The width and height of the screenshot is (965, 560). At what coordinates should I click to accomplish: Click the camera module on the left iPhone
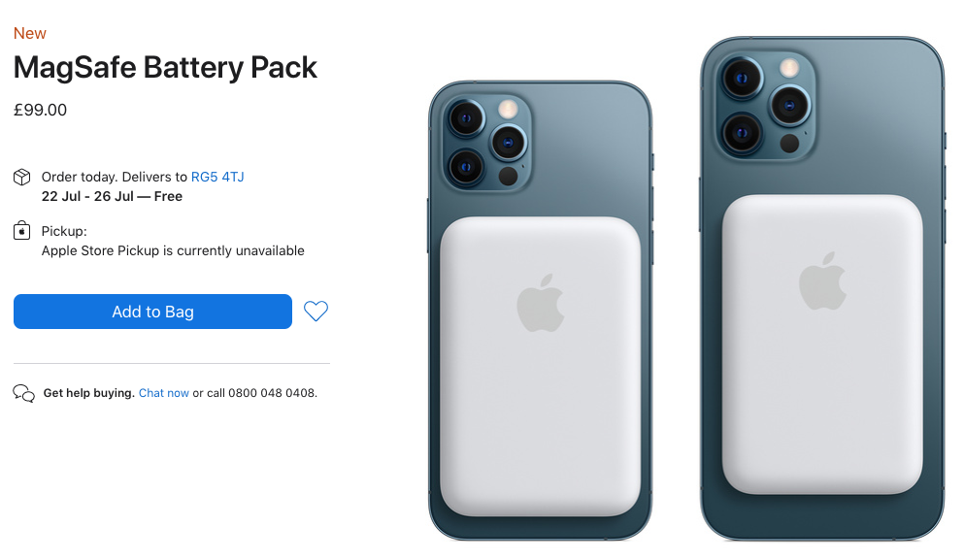pyautogui.click(x=486, y=143)
